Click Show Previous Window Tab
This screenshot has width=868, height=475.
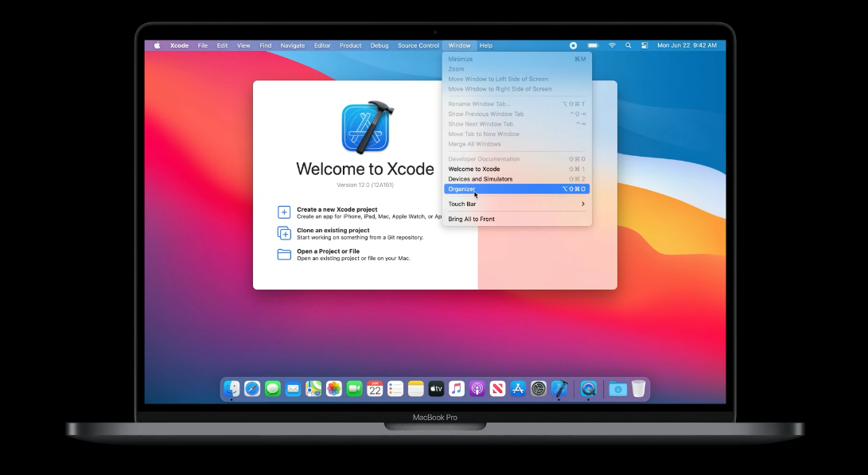516,114
